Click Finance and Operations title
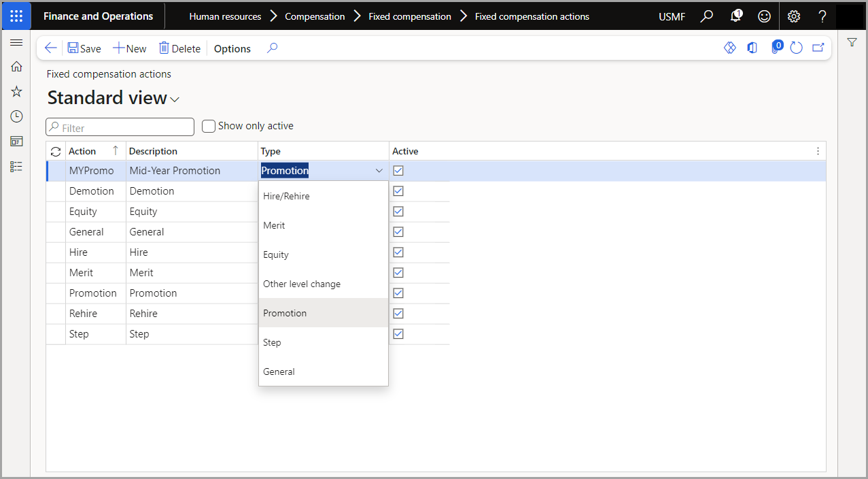The width and height of the screenshot is (868, 479). point(99,16)
